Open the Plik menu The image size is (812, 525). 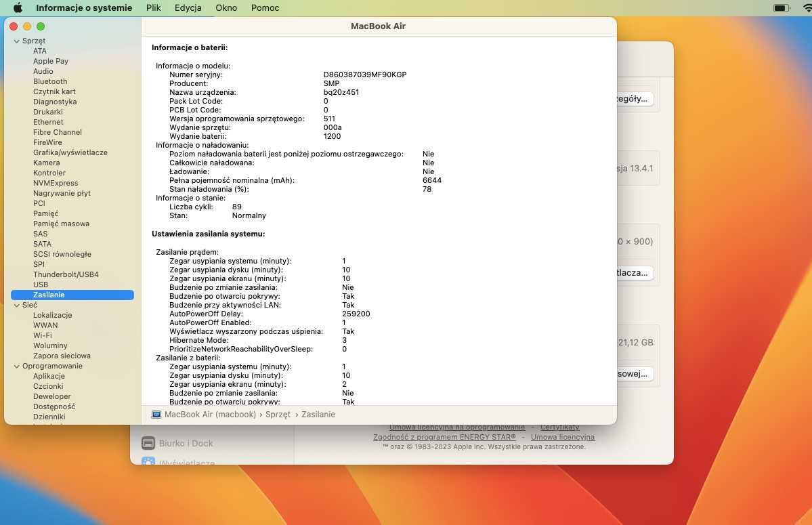(153, 7)
